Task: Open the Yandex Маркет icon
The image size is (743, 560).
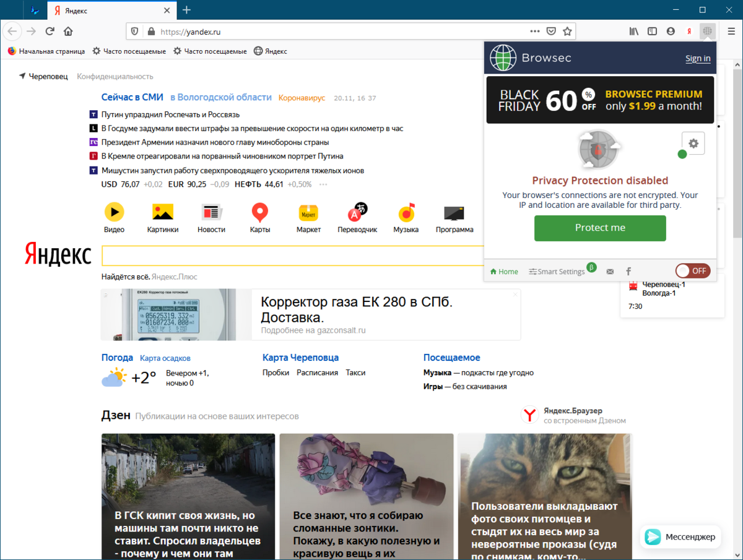Action: 308,212
